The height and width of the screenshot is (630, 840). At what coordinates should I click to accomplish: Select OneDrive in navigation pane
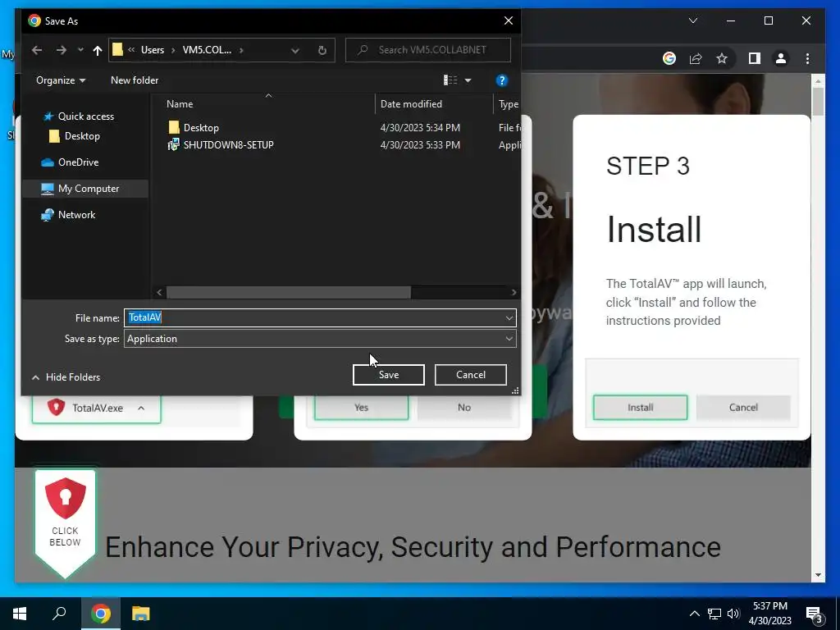point(78,162)
